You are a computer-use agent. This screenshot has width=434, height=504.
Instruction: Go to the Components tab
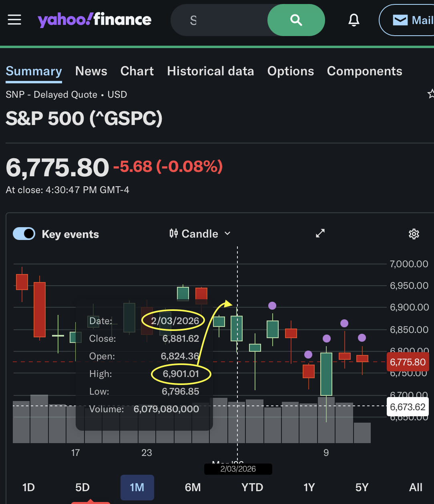point(364,71)
